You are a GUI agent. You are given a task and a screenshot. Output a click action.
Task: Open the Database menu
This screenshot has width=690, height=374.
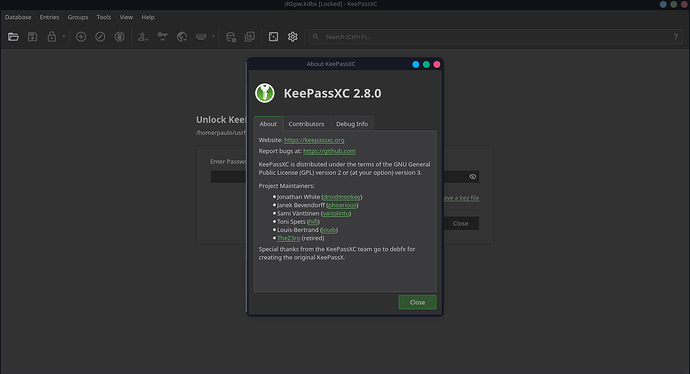(x=18, y=17)
